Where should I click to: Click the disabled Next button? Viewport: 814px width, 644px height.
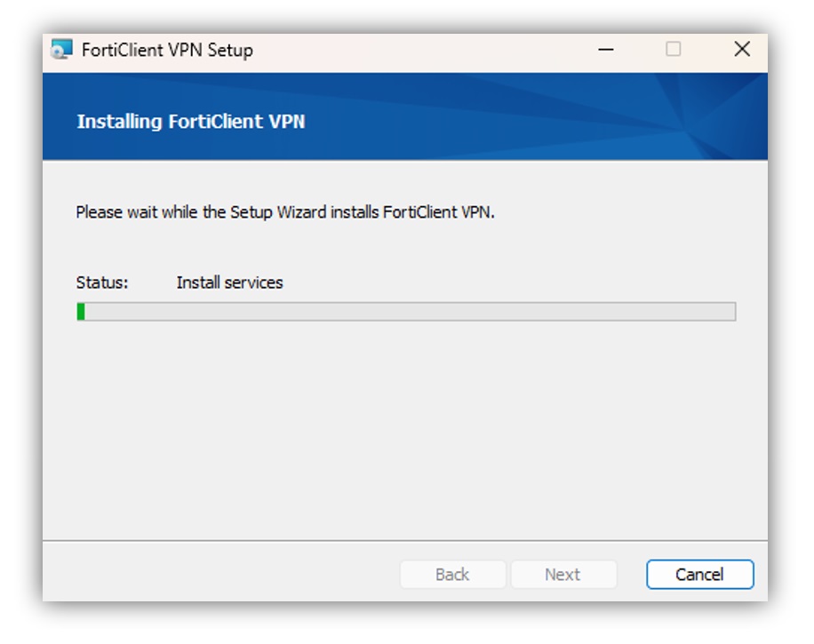click(563, 575)
